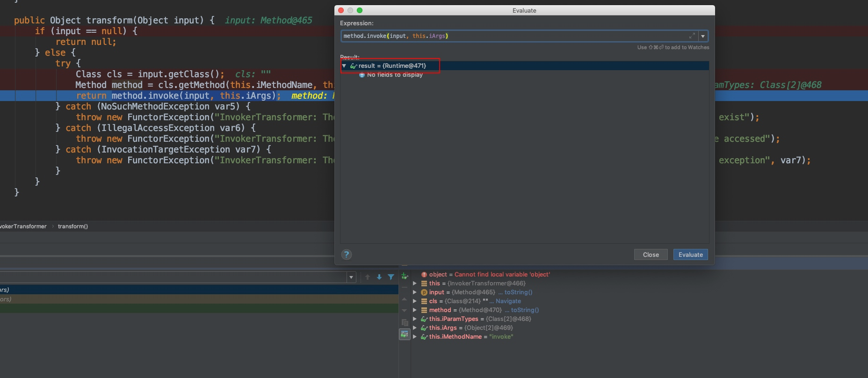
Task: Click the move watch down arrow
Action: click(405, 310)
